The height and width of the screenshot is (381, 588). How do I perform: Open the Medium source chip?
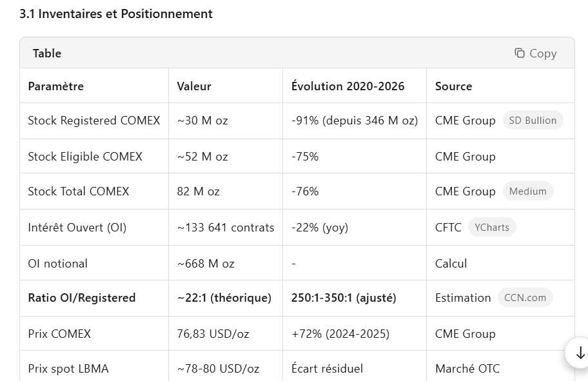tap(527, 191)
